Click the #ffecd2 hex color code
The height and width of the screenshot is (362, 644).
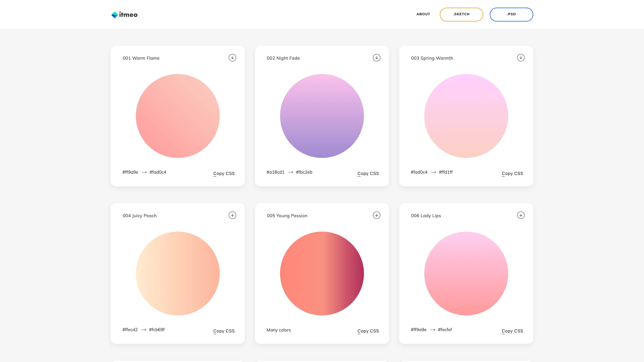pos(130,330)
